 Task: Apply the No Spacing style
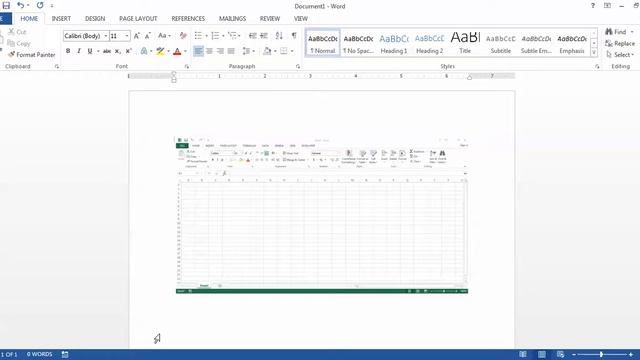358,43
